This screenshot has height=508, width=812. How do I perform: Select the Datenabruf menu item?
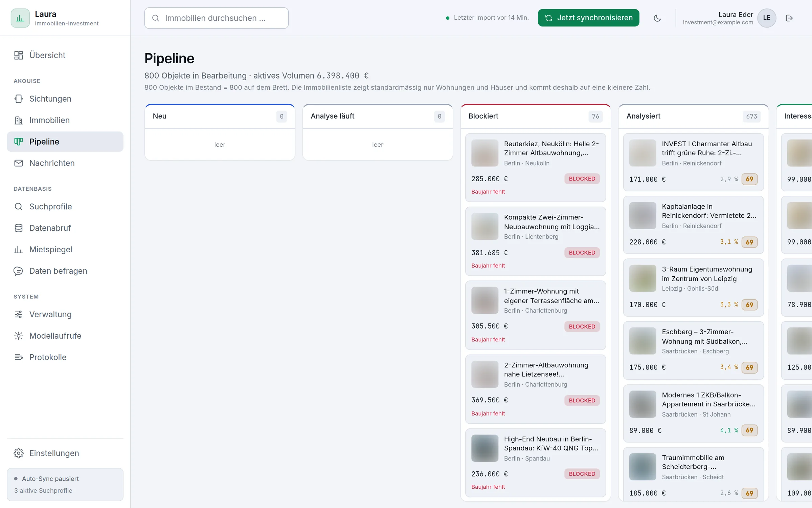(x=65, y=228)
